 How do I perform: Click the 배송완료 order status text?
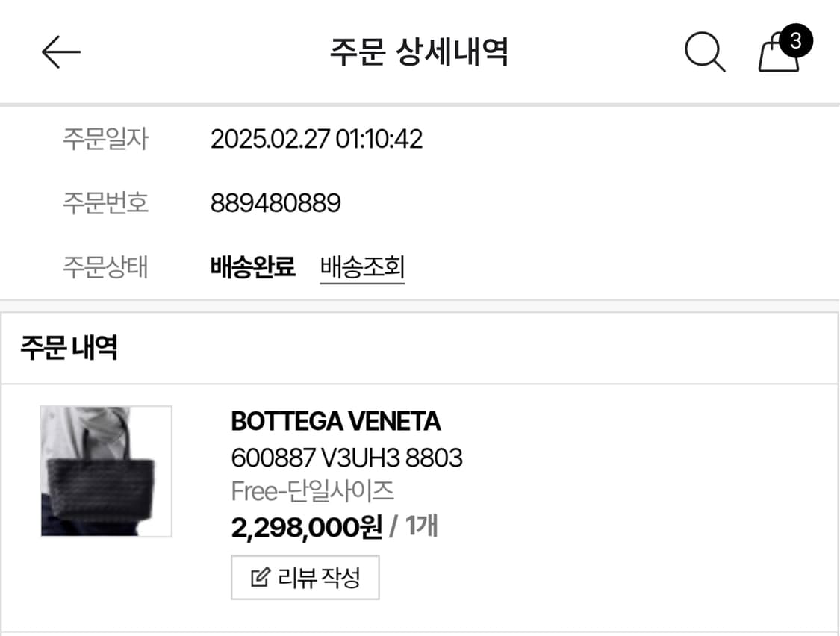[253, 266]
